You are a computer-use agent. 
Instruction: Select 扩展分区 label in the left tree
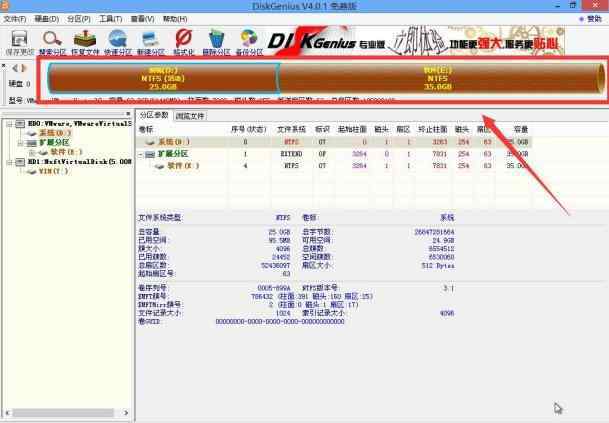[54, 143]
